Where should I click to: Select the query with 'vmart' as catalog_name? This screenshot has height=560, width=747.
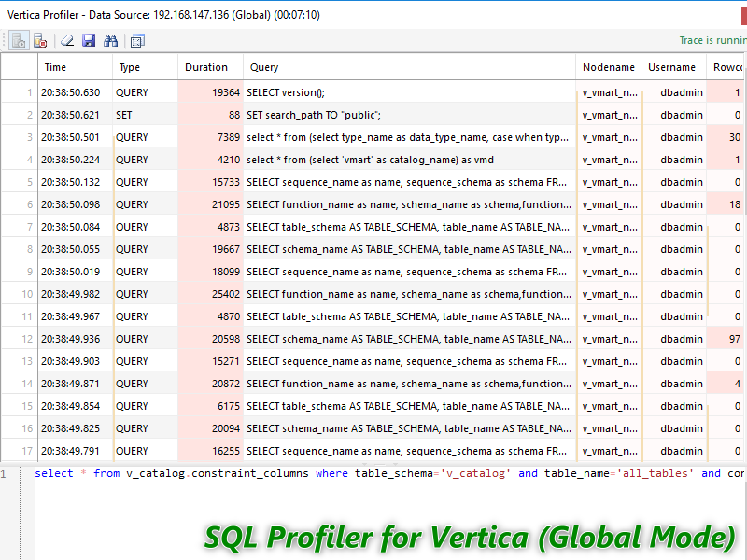pos(410,160)
